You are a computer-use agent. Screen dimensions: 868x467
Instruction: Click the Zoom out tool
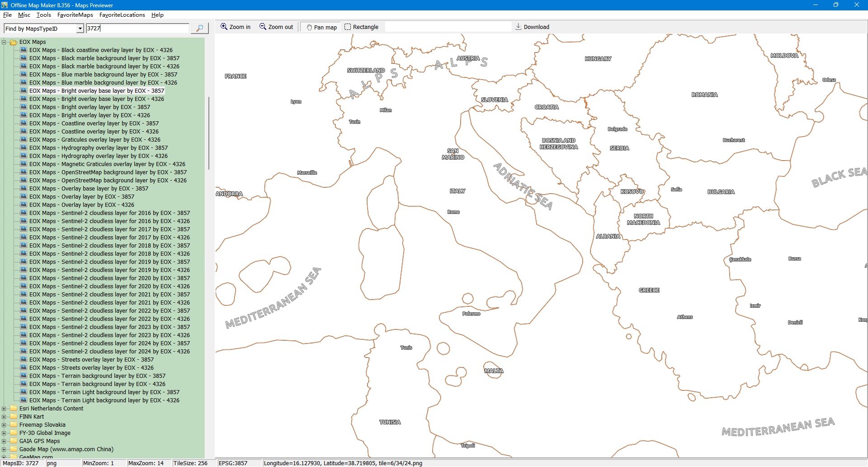coord(276,27)
